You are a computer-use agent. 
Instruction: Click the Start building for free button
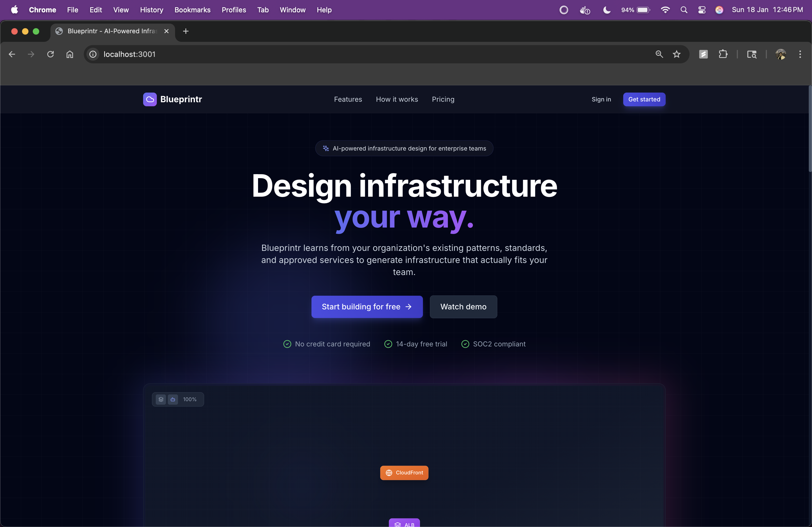point(367,306)
